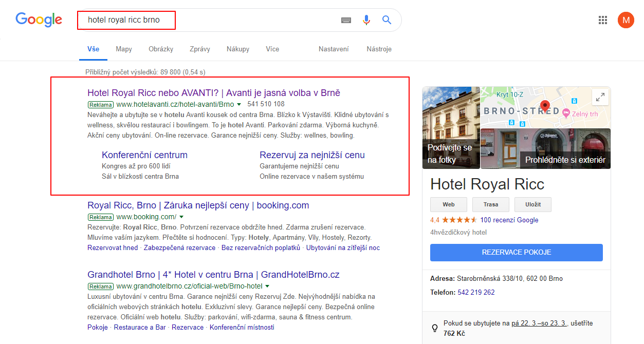The width and height of the screenshot is (644, 344).
Task: Click the www.booking.com/ ad URL
Action: pos(146,217)
